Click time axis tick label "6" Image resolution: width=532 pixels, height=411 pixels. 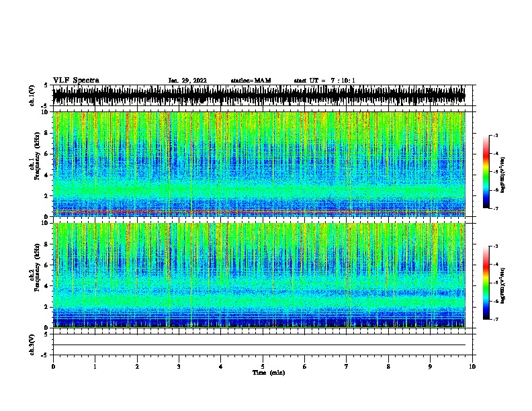click(x=305, y=367)
